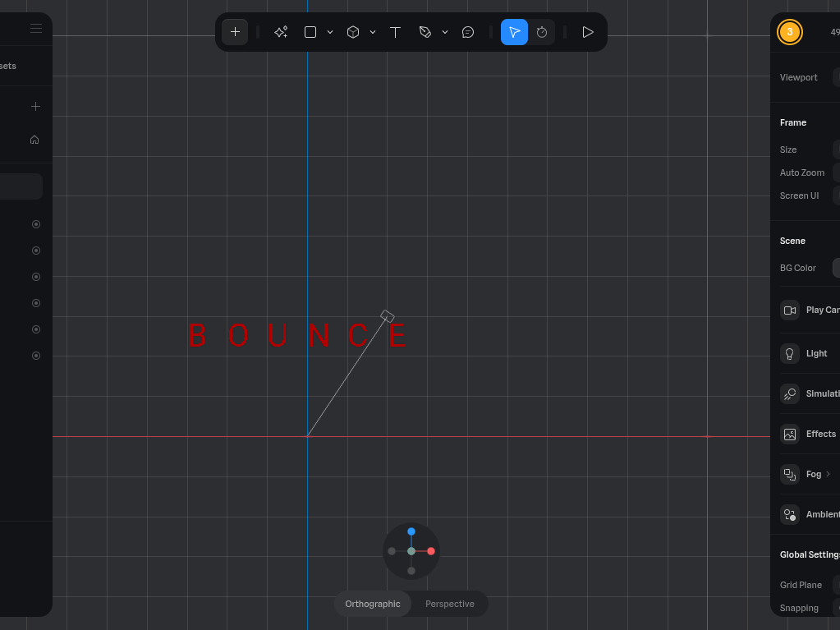Click the plus Add button in toolbar
Image resolution: width=840 pixels, height=630 pixels.
(235, 32)
